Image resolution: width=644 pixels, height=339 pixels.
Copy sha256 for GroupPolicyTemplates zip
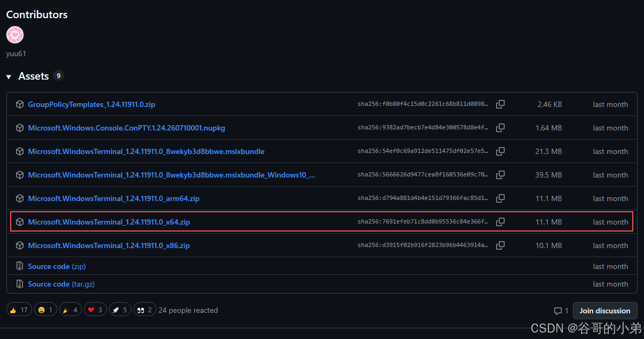(500, 104)
